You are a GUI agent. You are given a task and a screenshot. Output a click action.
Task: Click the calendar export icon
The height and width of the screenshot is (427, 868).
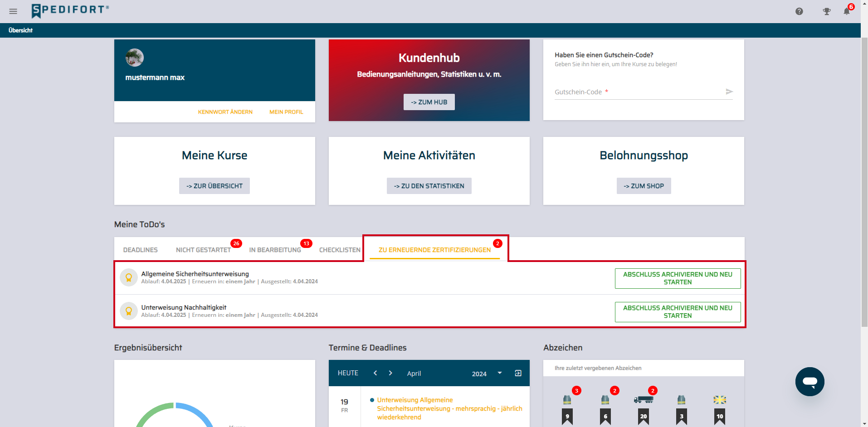click(518, 373)
